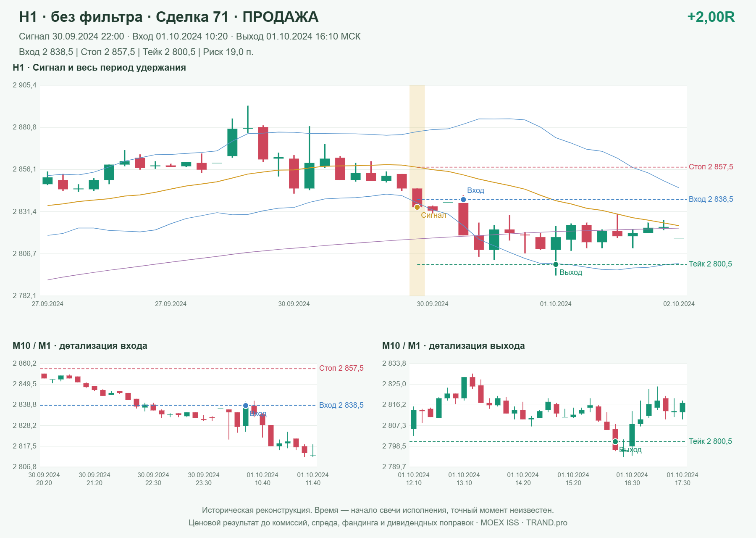Click the 'Вход 2 838,5' label in entry detail chart
The width and height of the screenshot is (756, 538).
pyautogui.click(x=341, y=405)
